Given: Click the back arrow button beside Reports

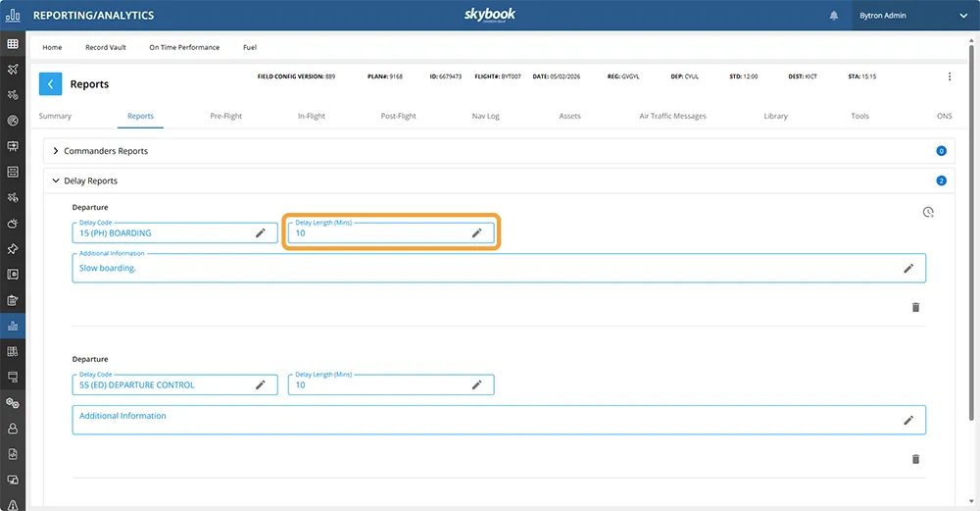Looking at the screenshot, I should coord(50,84).
